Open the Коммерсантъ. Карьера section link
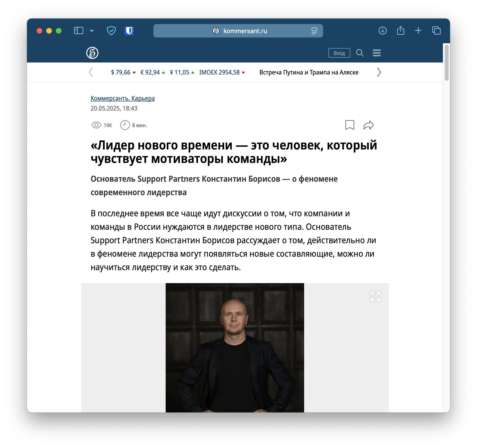The image size is (477, 448). pyautogui.click(x=123, y=98)
